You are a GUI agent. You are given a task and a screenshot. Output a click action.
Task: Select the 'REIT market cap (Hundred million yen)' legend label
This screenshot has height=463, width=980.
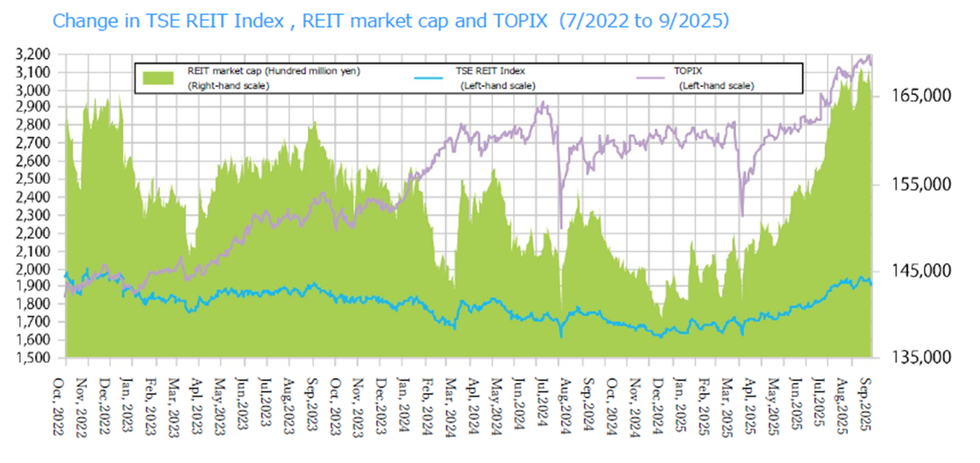point(274,72)
